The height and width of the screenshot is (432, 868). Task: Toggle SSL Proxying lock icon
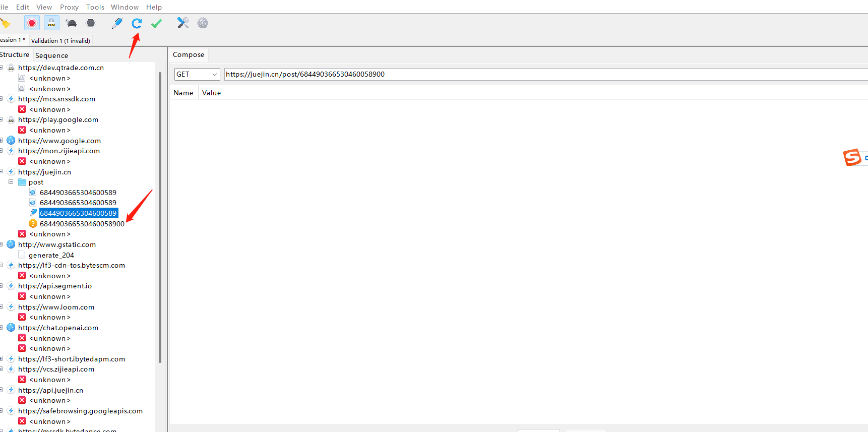[x=51, y=23]
